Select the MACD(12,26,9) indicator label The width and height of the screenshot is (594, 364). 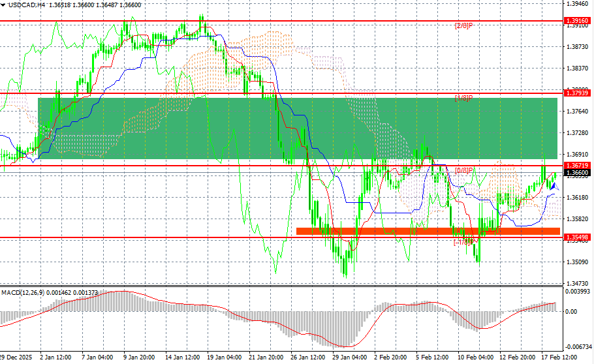[23, 293]
